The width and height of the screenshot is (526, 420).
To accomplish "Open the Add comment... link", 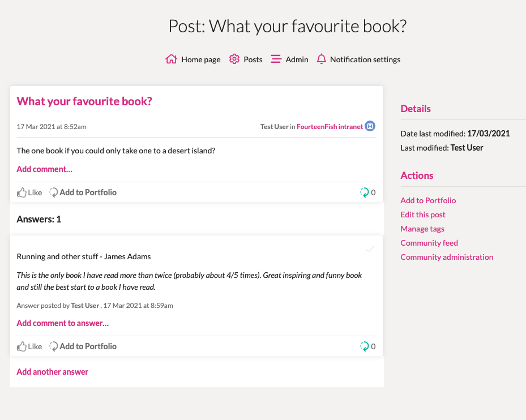I will (44, 169).
